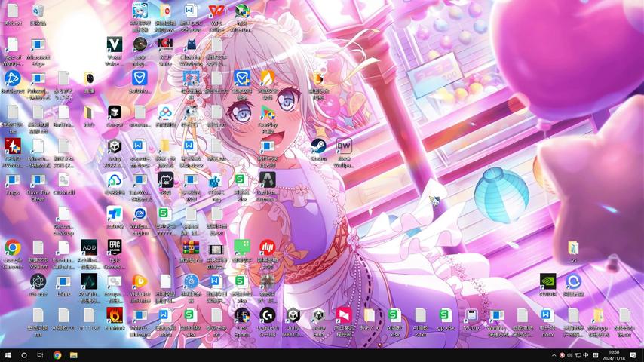This screenshot has width=644, height=362.
Task: Launch Logitech G HUB from the desktop
Action: point(267,315)
